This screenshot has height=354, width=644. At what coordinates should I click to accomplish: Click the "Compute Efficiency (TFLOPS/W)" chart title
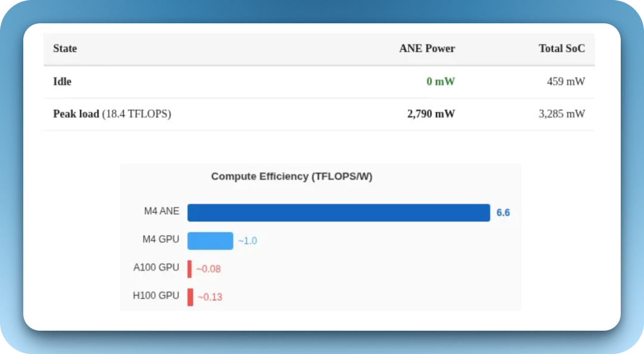point(292,176)
